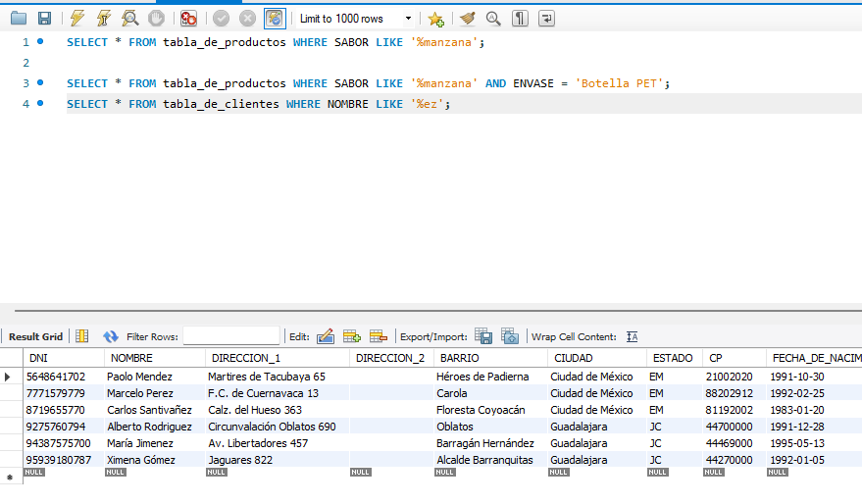Beautify the query with the broom icon
Viewport: 862px width, 504px height.
(x=468, y=19)
